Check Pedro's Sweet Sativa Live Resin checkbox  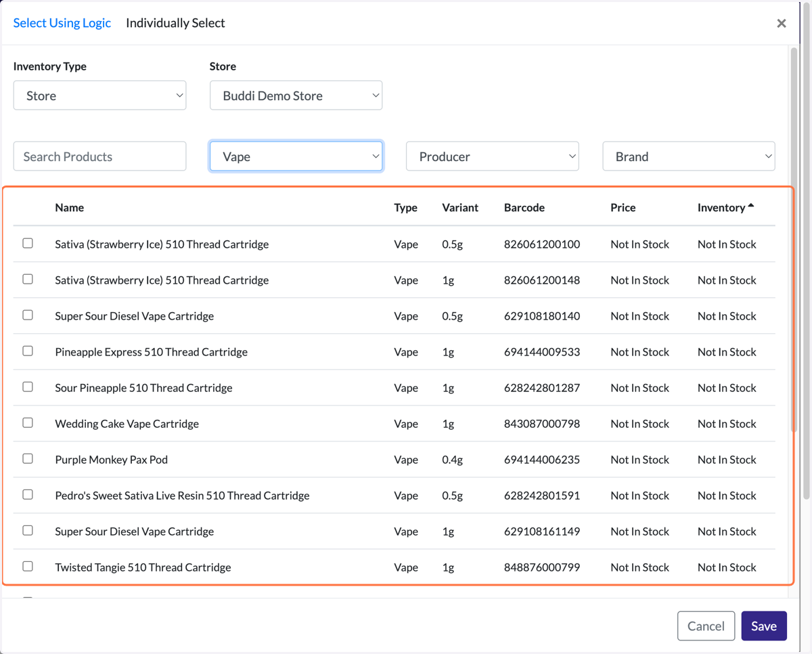(x=28, y=494)
